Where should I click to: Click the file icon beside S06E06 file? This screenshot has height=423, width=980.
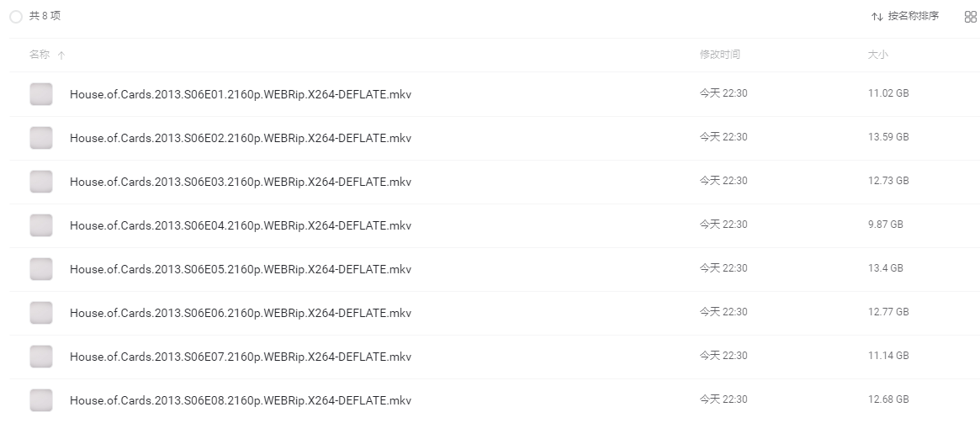point(41,313)
